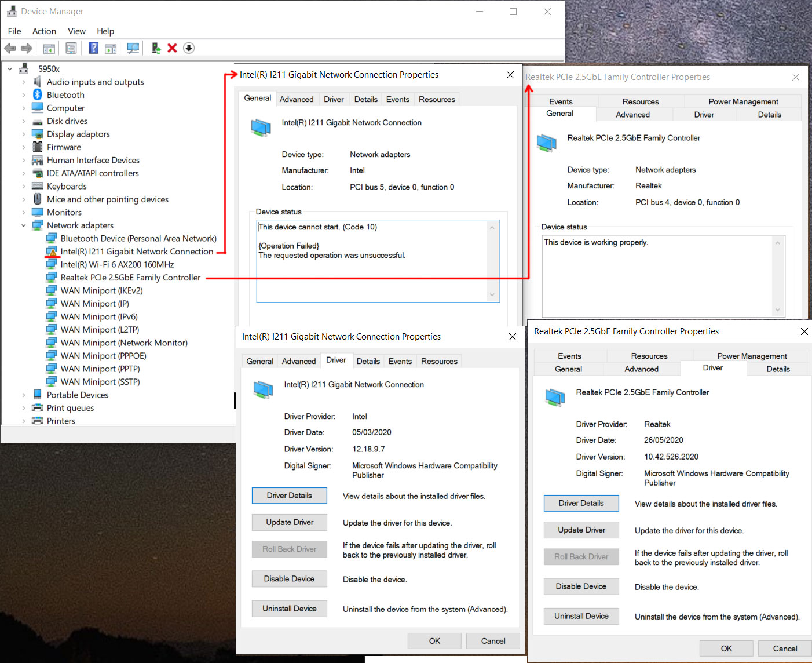Click the Properties toolbar icon
This screenshot has width=812, height=663.
pos(71,48)
